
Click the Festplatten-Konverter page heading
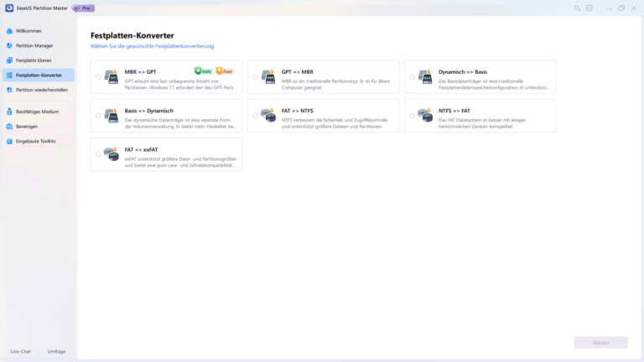[132, 36]
